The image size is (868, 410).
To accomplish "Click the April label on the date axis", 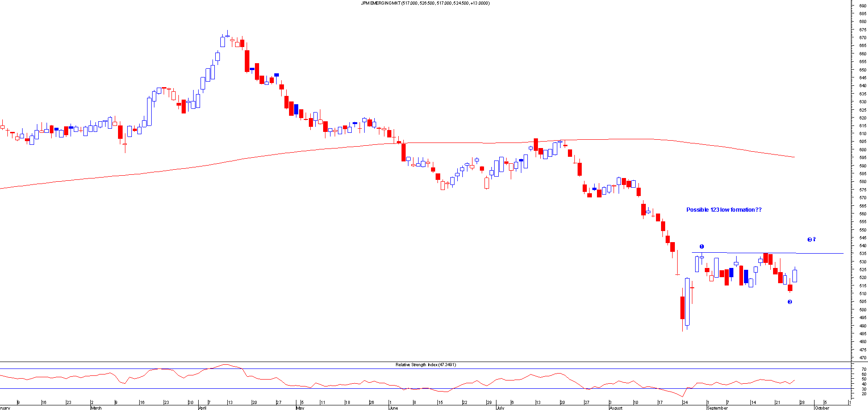I will click(202, 408).
